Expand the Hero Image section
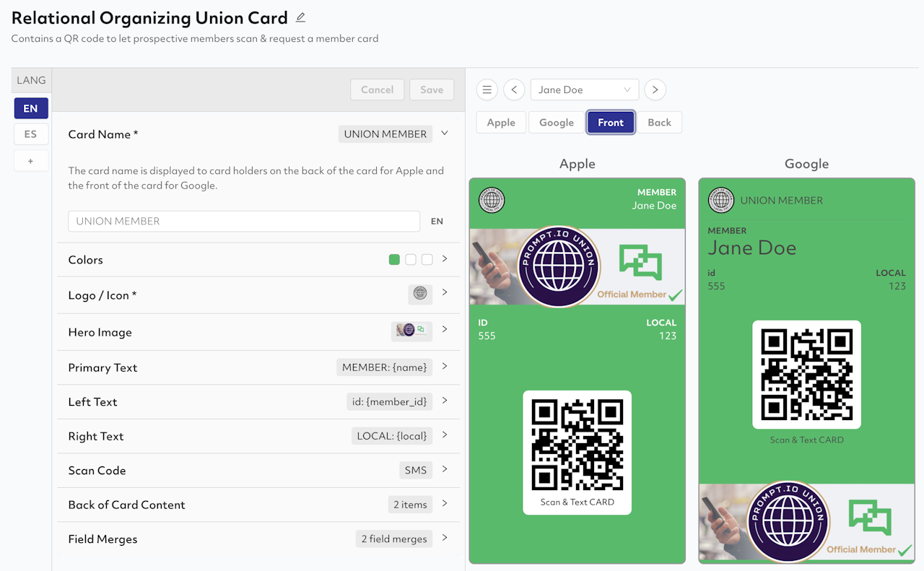 pyautogui.click(x=445, y=329)
